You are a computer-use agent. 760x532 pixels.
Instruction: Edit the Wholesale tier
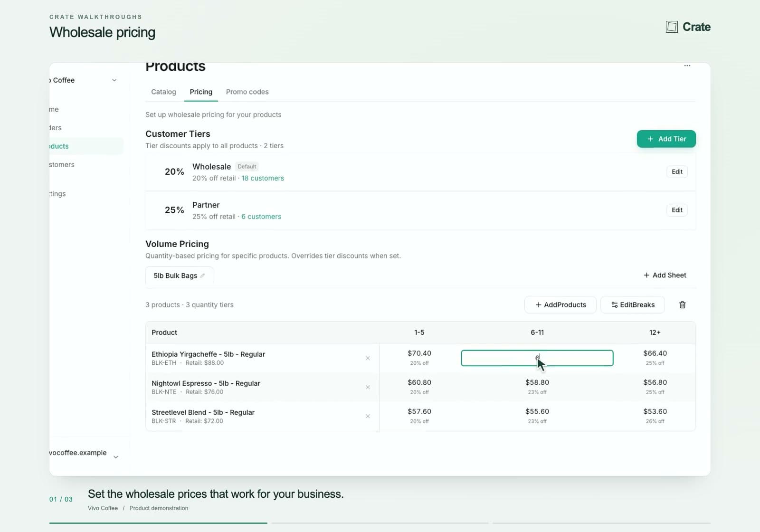click(677, 171)
